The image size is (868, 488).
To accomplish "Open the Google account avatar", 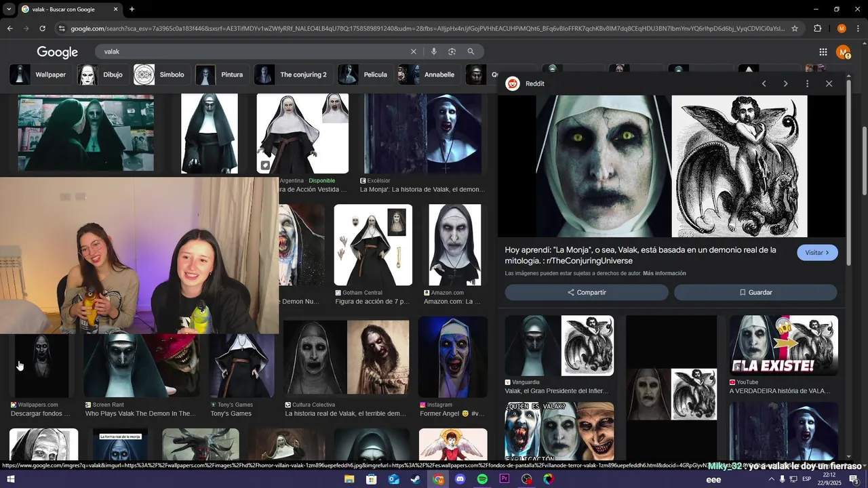I will pyautogui.click(x=843, y=52).
